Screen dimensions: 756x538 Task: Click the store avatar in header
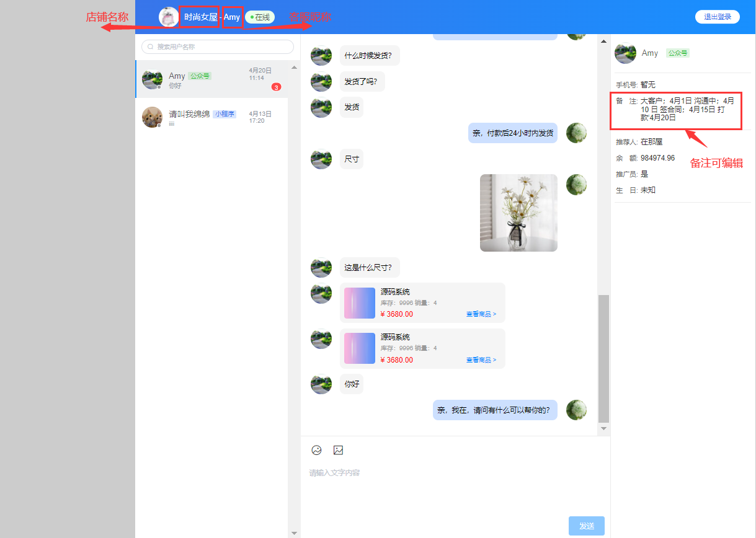(x=168, y=17)
